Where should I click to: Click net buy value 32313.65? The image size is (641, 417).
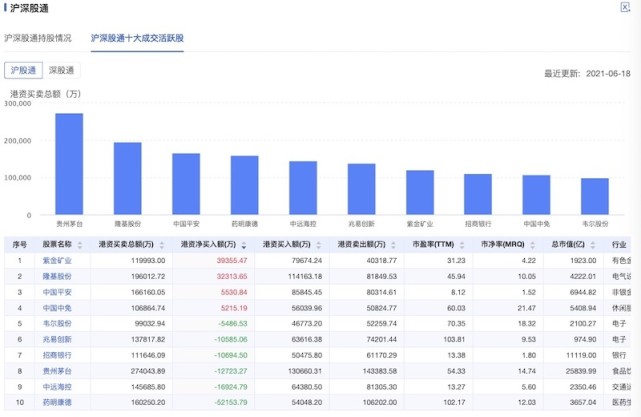(232, 276)
